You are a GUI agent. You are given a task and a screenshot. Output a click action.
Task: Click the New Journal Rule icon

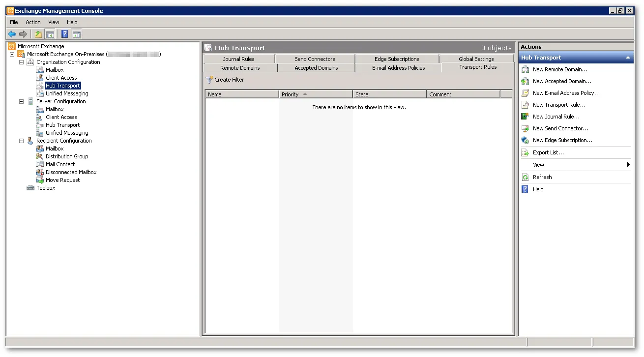(525, 117)
